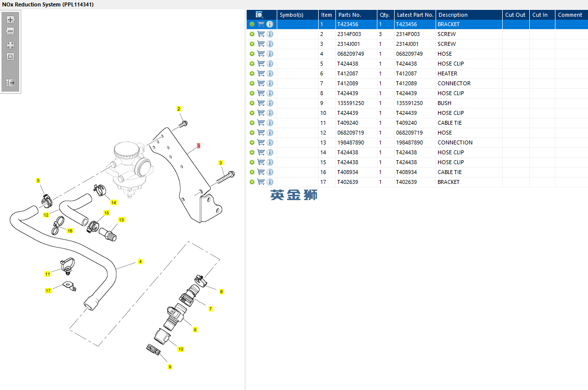Click the Qty. column header
Screen dimensions: 588x390
385,15
